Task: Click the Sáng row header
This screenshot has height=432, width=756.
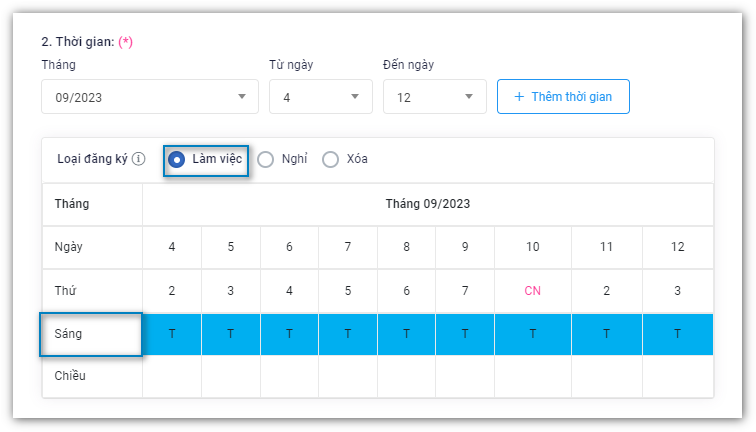Action: pos(91,334)
